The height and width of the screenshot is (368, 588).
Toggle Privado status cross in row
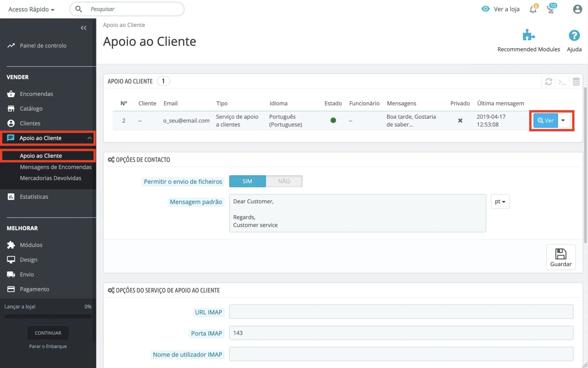pyautogui.click(x=460, y=121)
